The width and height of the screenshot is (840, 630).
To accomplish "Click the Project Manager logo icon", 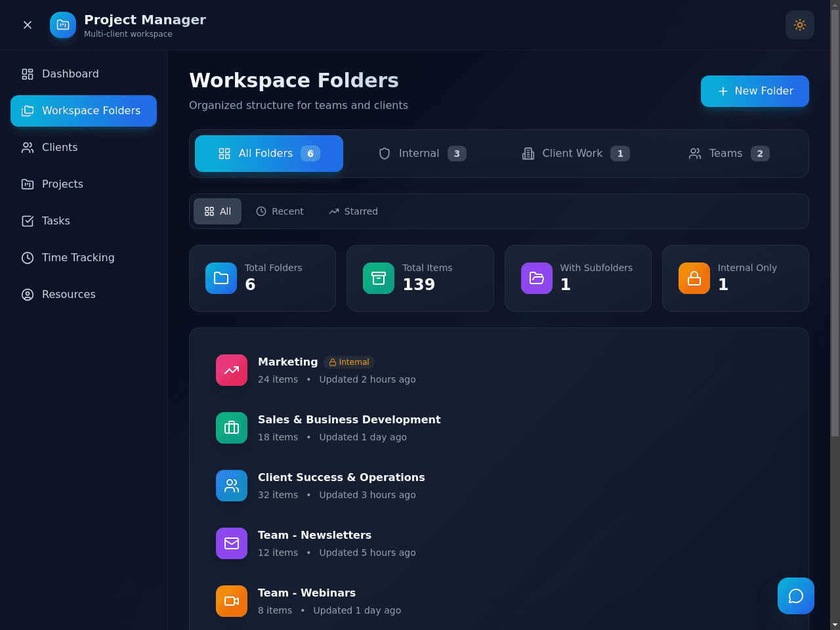I will click(63, 25).
